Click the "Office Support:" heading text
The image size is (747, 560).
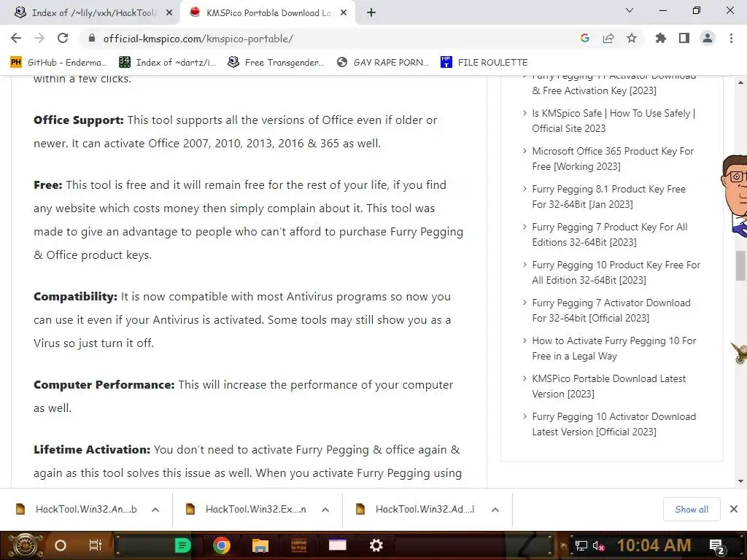point(79,120)
